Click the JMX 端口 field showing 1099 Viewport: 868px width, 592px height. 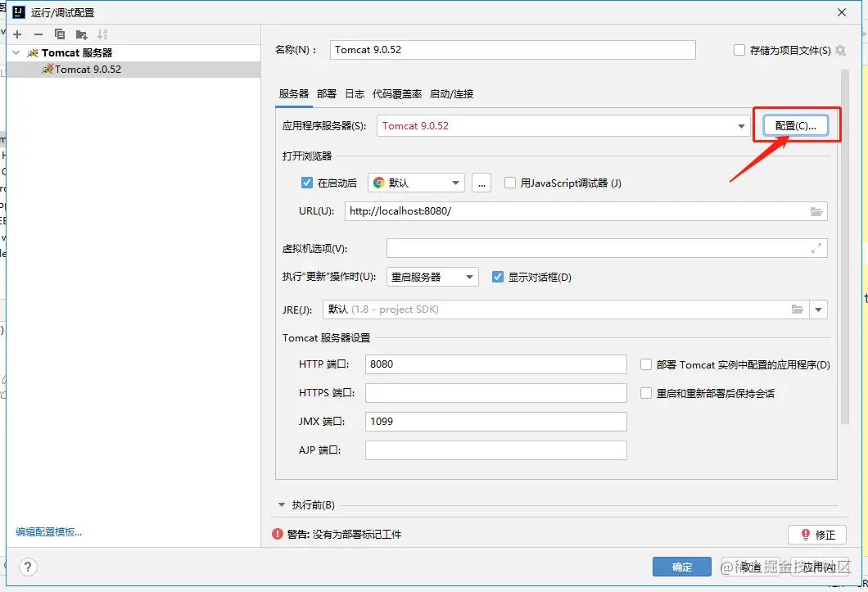495,422
